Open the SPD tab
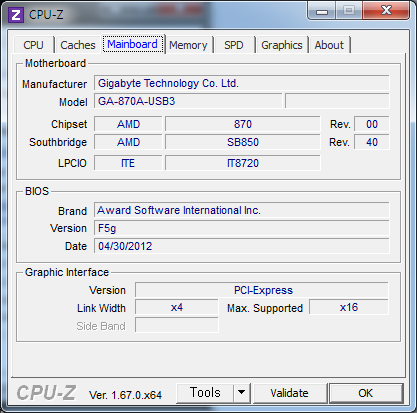This screenshot has width=417, height=413. coord(234,45)
